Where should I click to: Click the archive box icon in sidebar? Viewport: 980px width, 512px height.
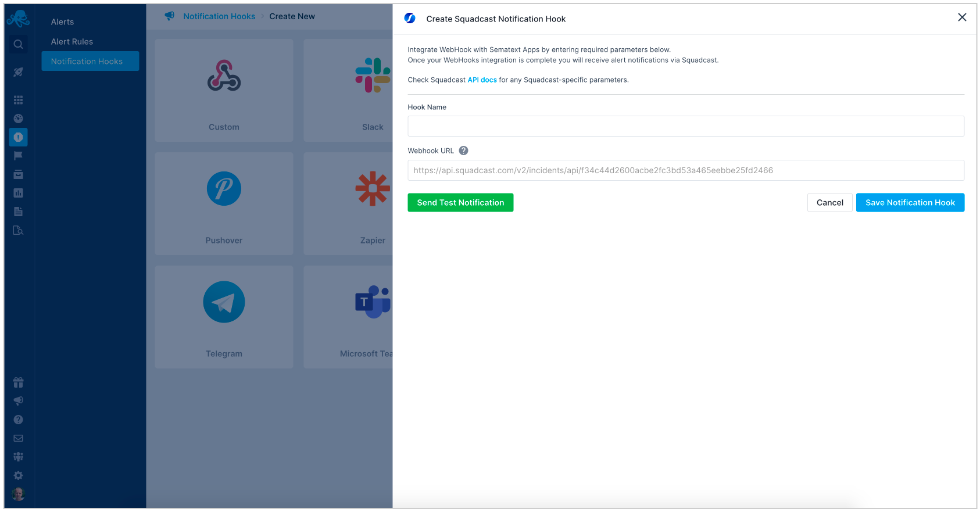[18, 174]
